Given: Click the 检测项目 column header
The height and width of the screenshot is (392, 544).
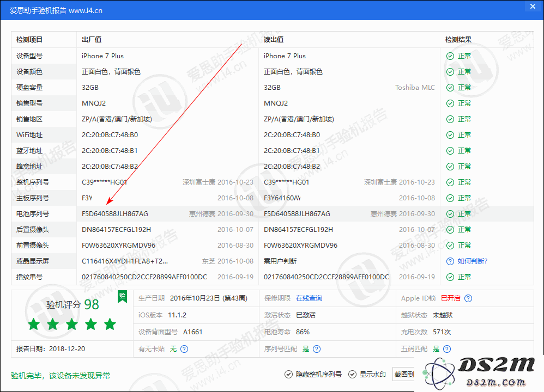Looking at the screenshot, I should (29, 40).
